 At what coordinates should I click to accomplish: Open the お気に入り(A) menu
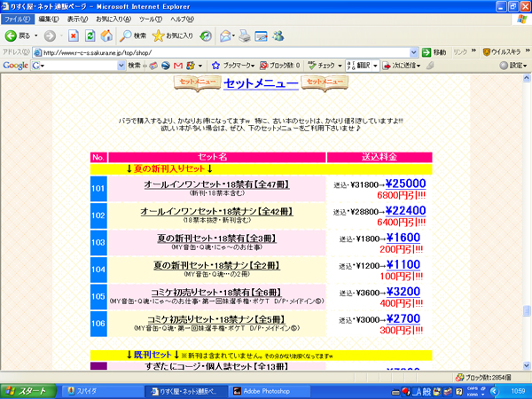point(113,20)
